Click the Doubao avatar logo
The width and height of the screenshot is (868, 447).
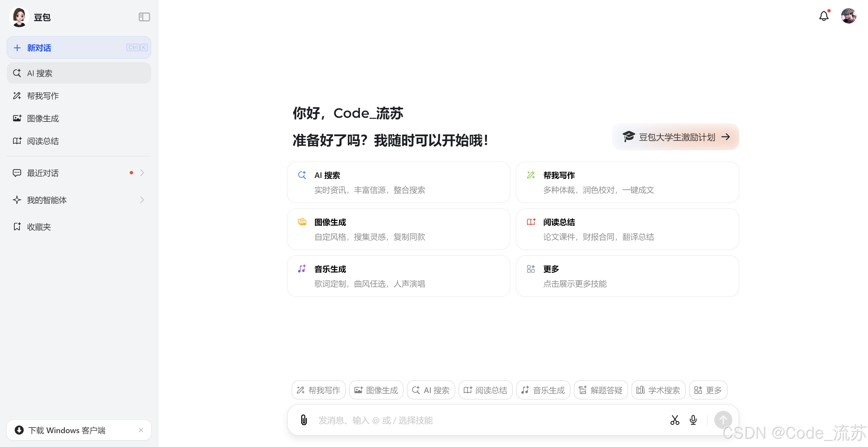[x=19, y=17]
